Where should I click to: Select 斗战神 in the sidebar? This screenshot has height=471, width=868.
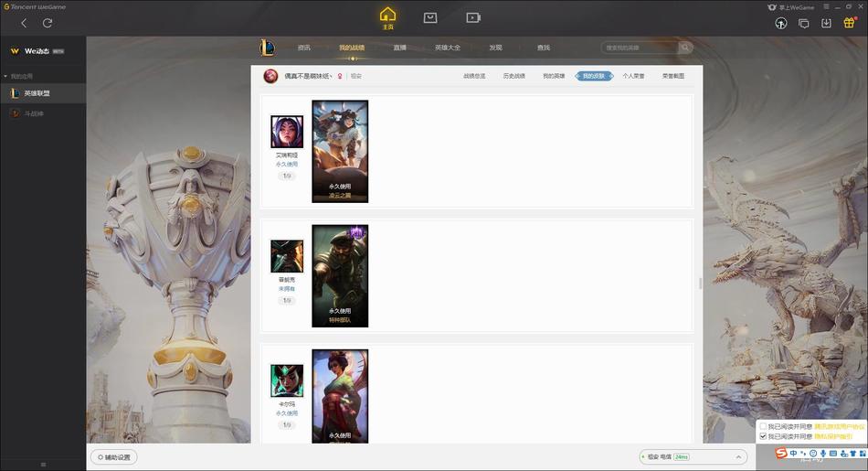[43, 113]
